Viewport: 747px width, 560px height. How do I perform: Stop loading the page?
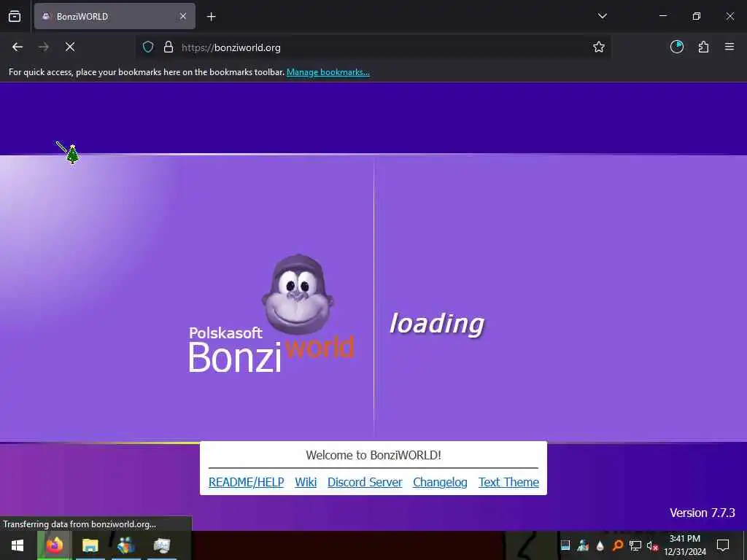70,47
